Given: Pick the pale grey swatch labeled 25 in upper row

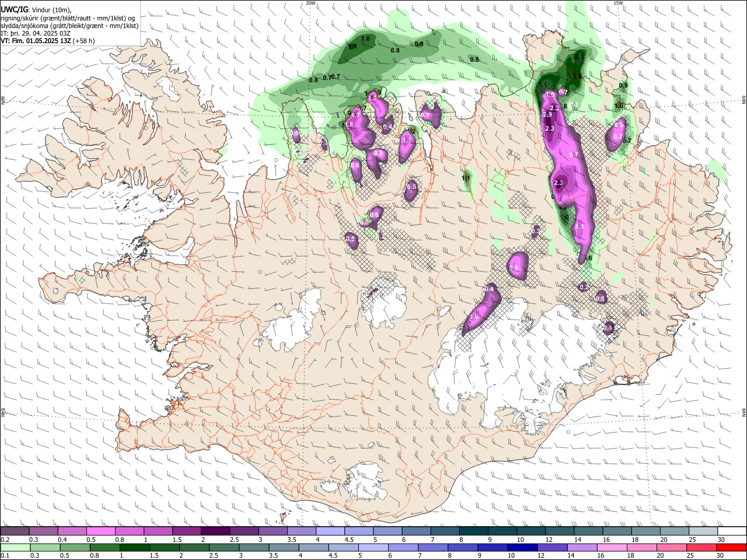Looking at the screenshot, I should (703, 531).
